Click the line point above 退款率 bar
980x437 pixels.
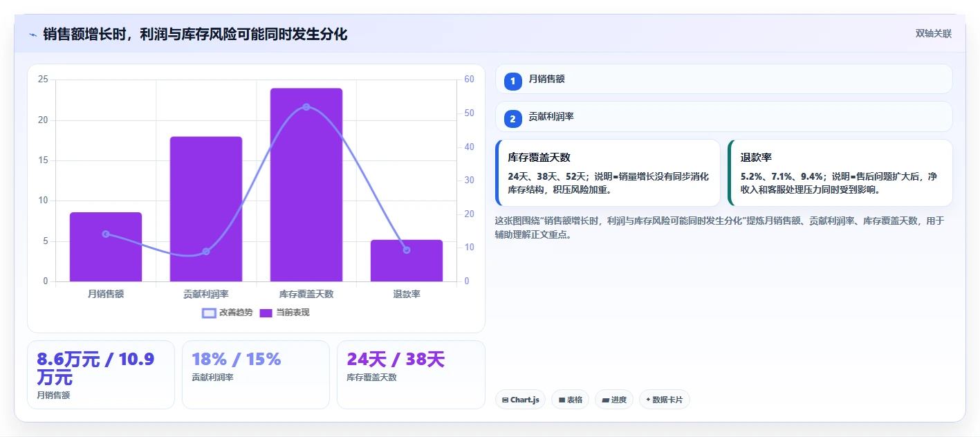407,250
